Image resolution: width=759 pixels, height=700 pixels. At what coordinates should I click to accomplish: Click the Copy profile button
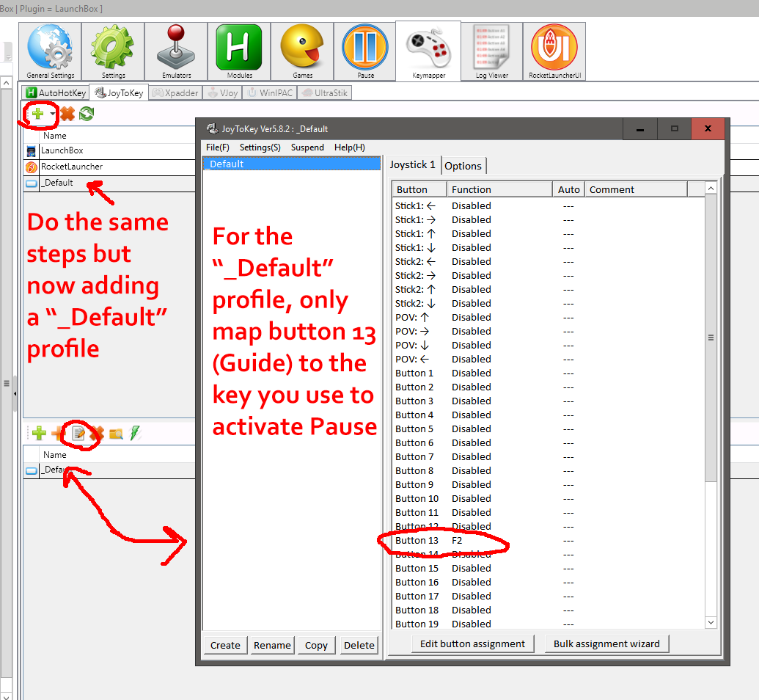(x=316, y=645)
